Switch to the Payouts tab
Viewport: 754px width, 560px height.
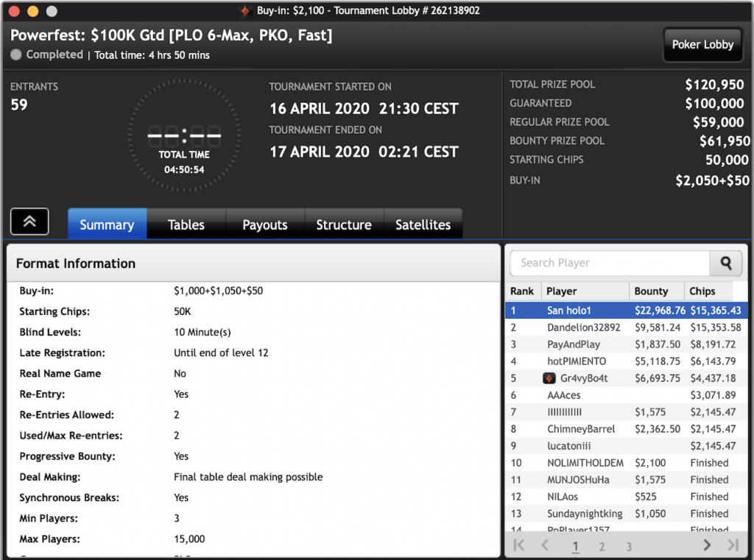(x=265, y=224)
